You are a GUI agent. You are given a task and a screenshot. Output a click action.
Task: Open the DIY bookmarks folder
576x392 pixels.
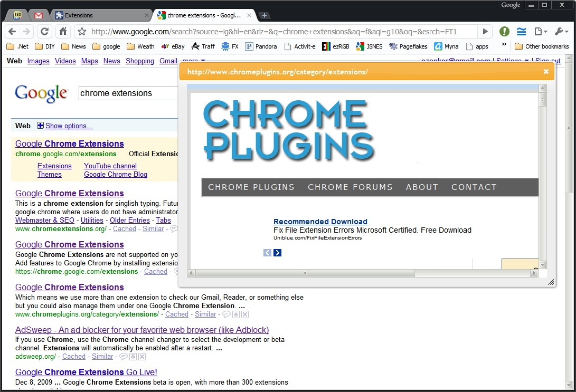tap(45, 46)
